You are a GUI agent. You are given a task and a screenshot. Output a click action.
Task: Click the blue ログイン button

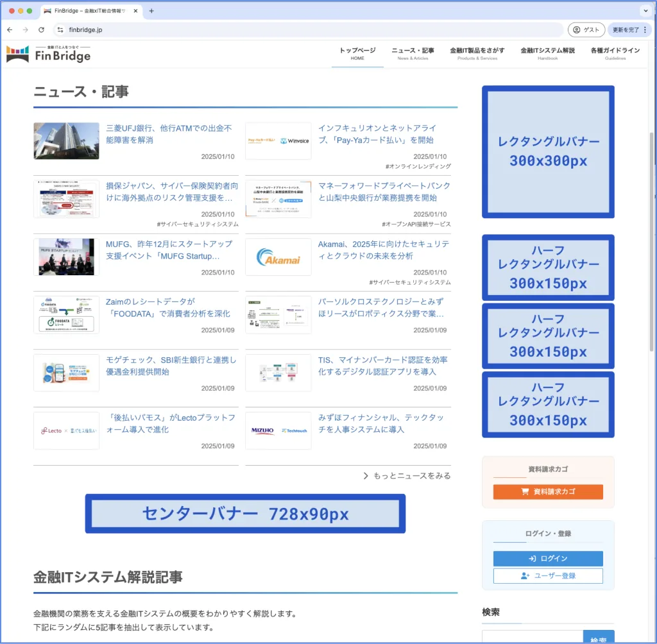(x=548, y=559)
